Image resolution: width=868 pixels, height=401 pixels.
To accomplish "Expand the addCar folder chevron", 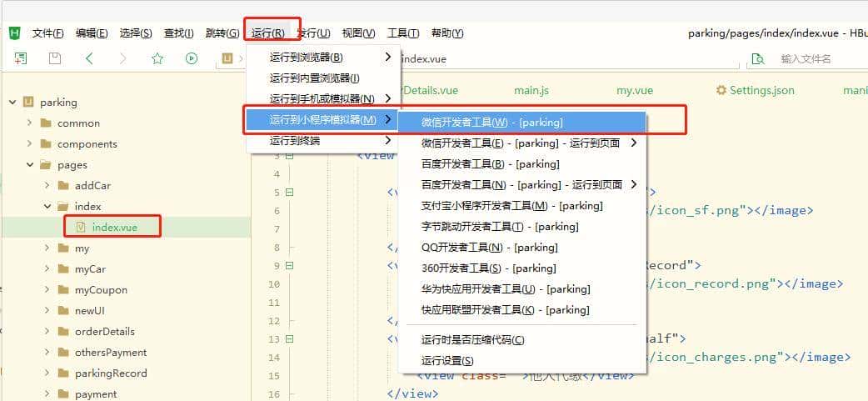I will tap(47, 185).
